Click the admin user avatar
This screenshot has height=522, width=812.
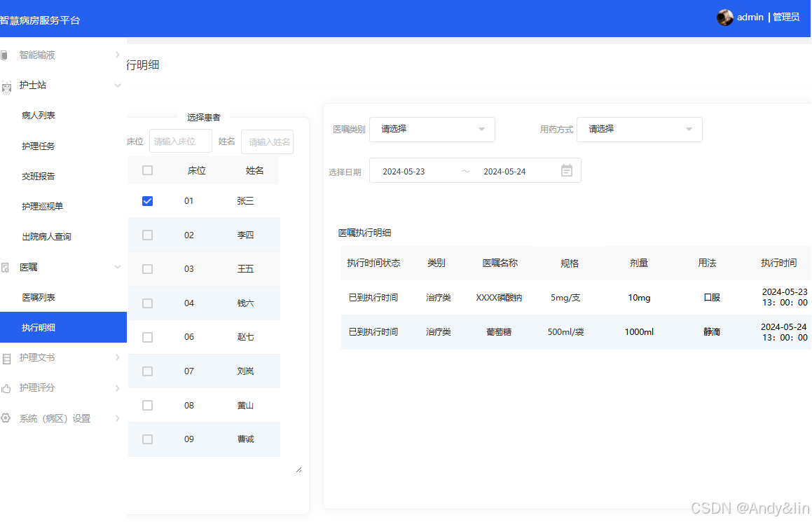pos(724,18)
